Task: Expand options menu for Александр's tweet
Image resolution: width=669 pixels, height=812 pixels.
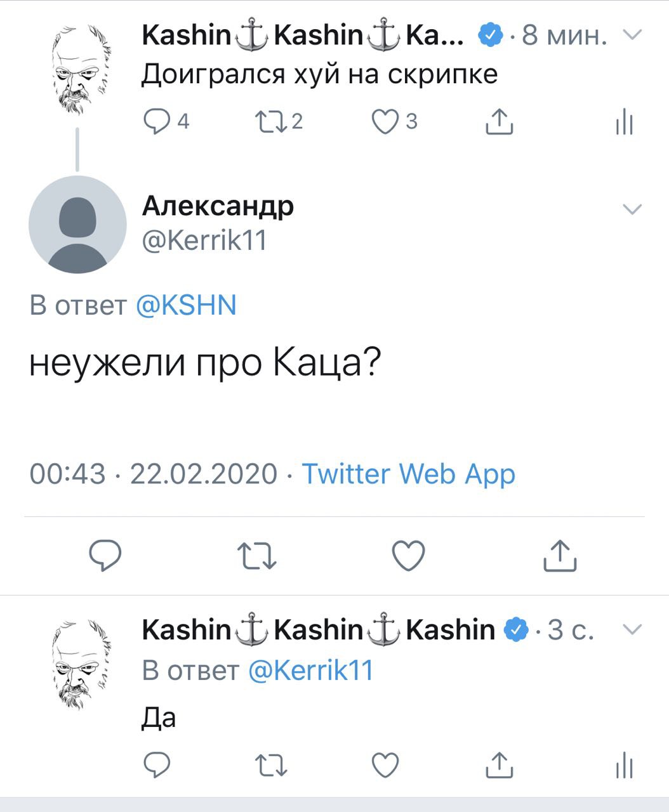Action: click(632, 209)
